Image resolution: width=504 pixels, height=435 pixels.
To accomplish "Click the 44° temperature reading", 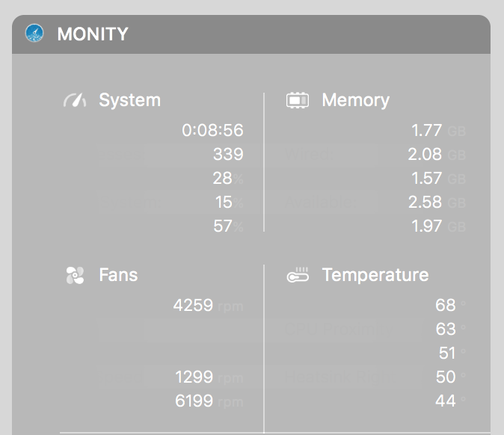I will point(450,401).
